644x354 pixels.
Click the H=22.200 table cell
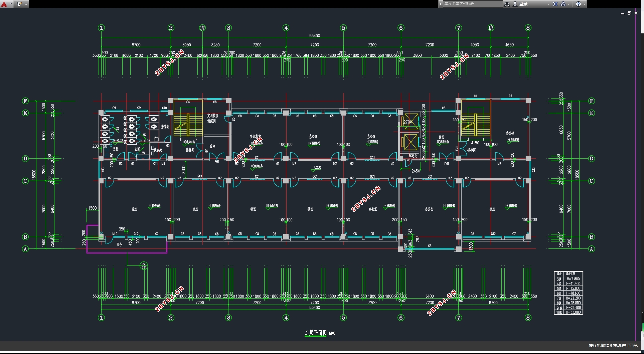point(573,298)
